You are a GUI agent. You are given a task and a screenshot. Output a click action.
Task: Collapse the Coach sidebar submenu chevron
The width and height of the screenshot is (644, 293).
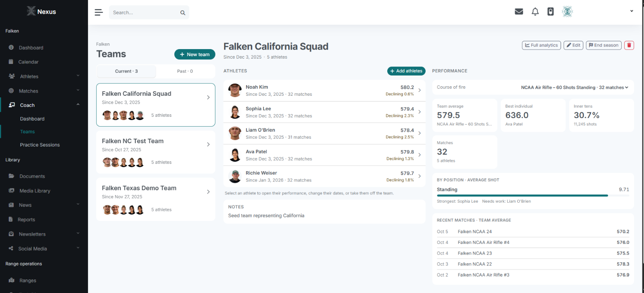[x=78, y=105]
